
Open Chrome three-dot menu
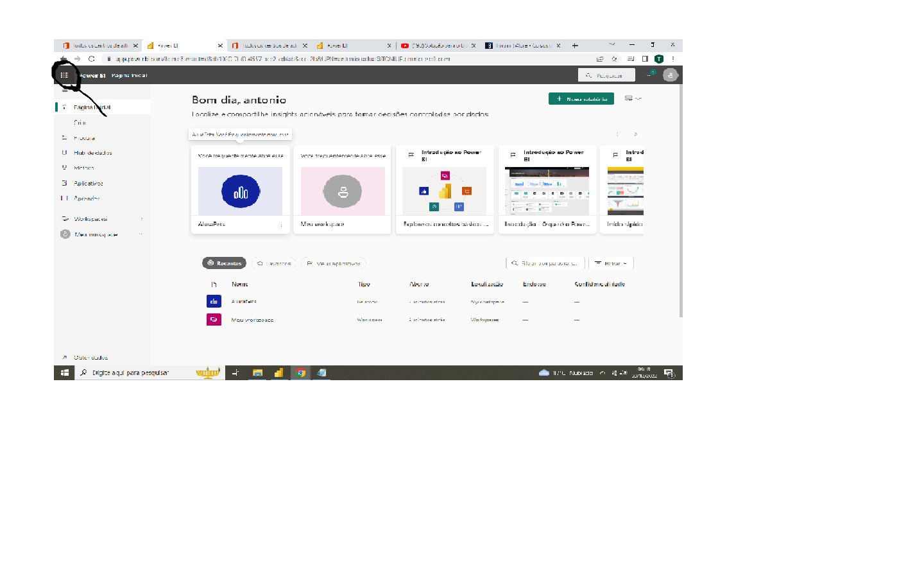pyautogui.click(x=673, y=58)
